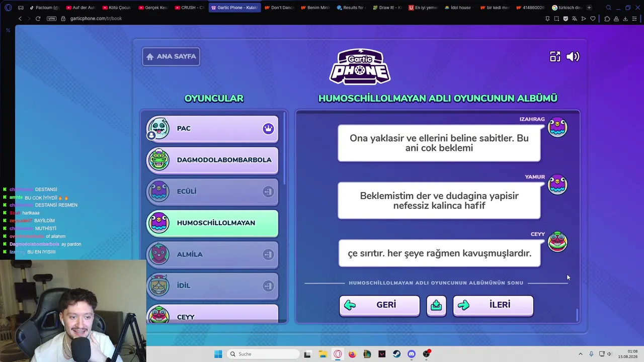Select player İDİL
The height and width of the screenshot is (362, 644).
(x=212, y=286)
